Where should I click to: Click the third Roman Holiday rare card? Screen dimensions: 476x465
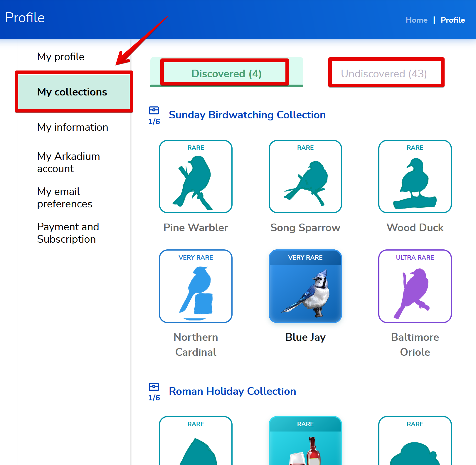(x=415, y=441)
